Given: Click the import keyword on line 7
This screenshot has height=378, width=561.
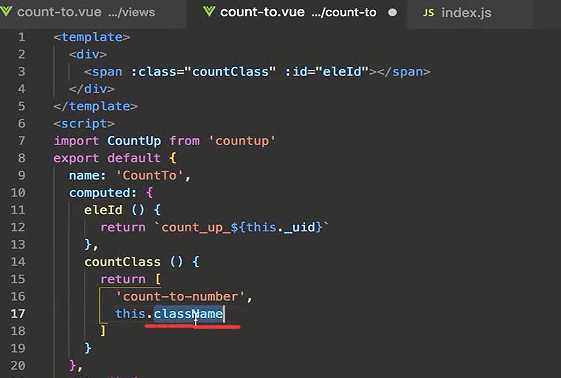Looking at the screenshot, I should tap(76, 141).
